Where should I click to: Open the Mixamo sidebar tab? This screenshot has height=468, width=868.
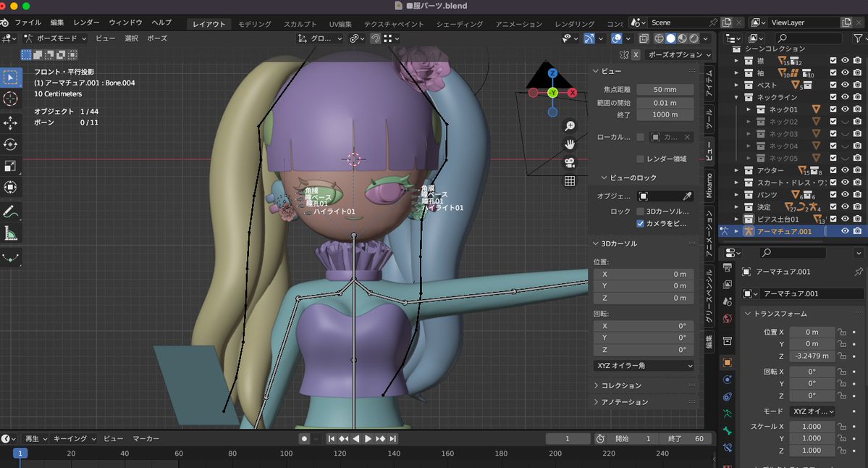point(709,185)
